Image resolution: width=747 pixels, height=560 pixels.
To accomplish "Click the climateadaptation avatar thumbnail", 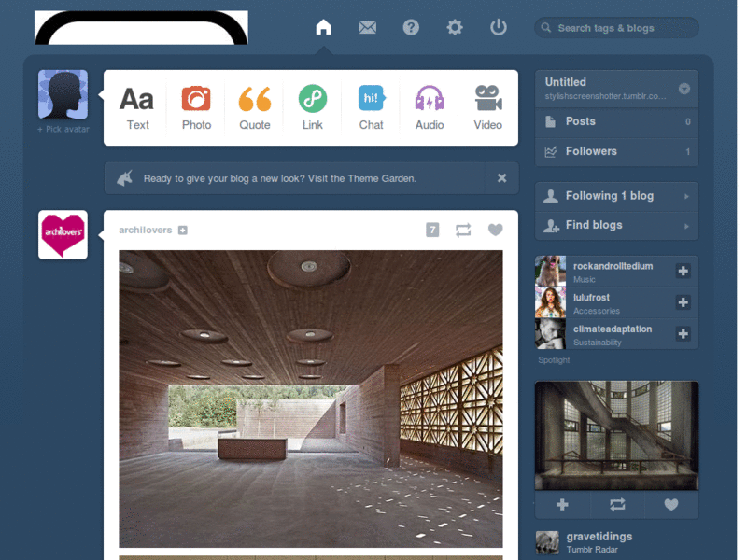I will (550, 334).
